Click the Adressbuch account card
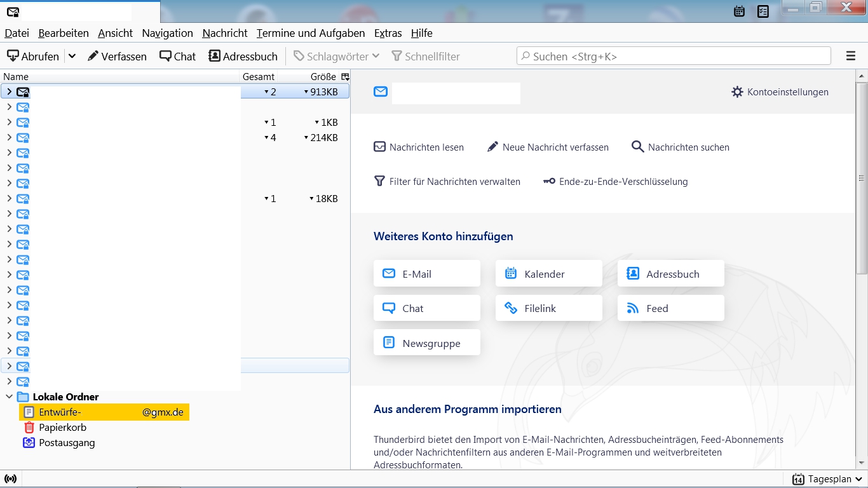The image size is (868, 488). (x=671, y=273)
